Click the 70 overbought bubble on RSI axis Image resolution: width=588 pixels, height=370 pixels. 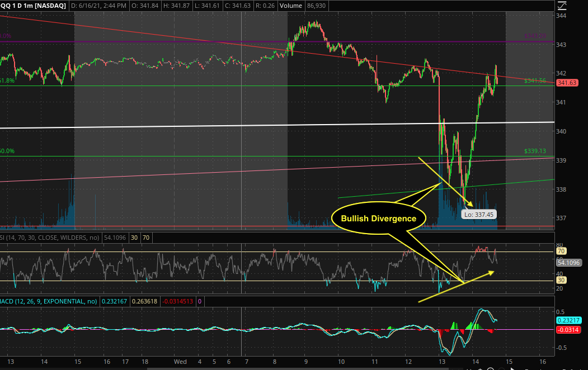tap(561, 252)
